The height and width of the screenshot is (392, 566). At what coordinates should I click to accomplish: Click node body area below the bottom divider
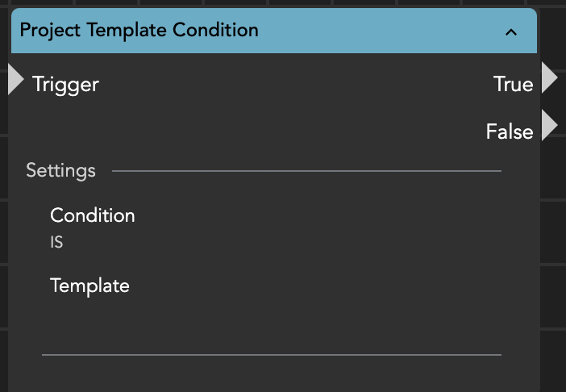[x=271, y=374]
